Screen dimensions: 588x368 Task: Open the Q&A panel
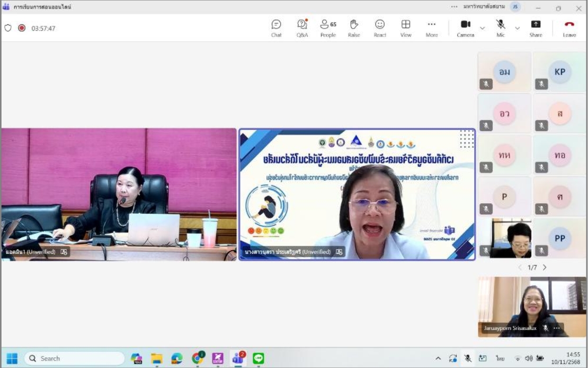point(302,28)
